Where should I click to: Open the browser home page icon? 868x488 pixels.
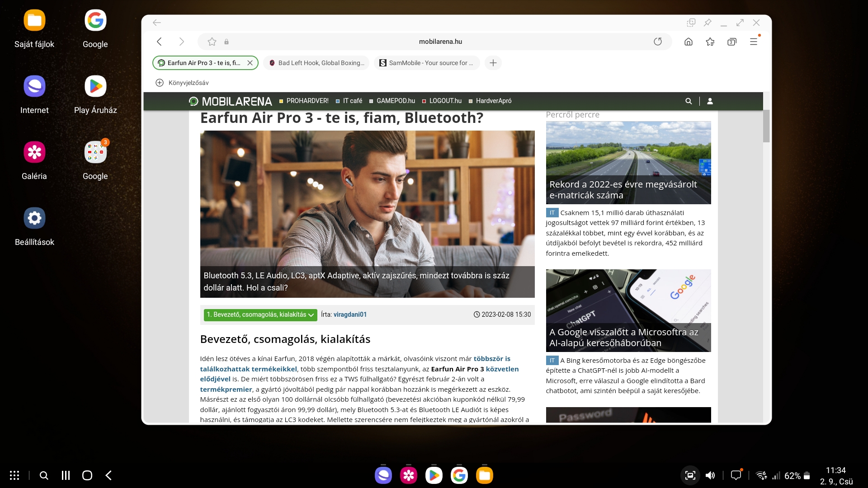point(689,42)
